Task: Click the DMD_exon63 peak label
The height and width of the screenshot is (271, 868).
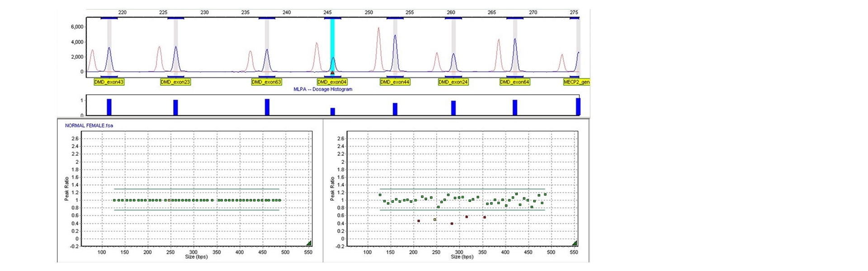Action: [267, 82]
